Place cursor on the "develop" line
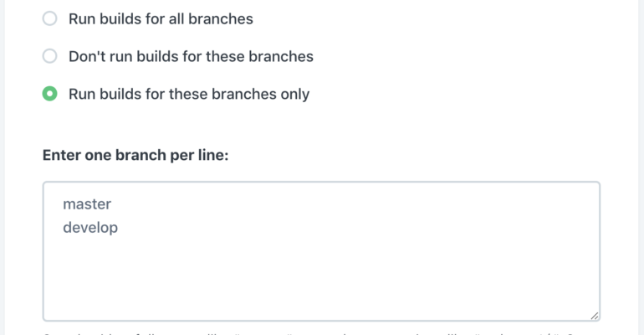 coord(90,228)
